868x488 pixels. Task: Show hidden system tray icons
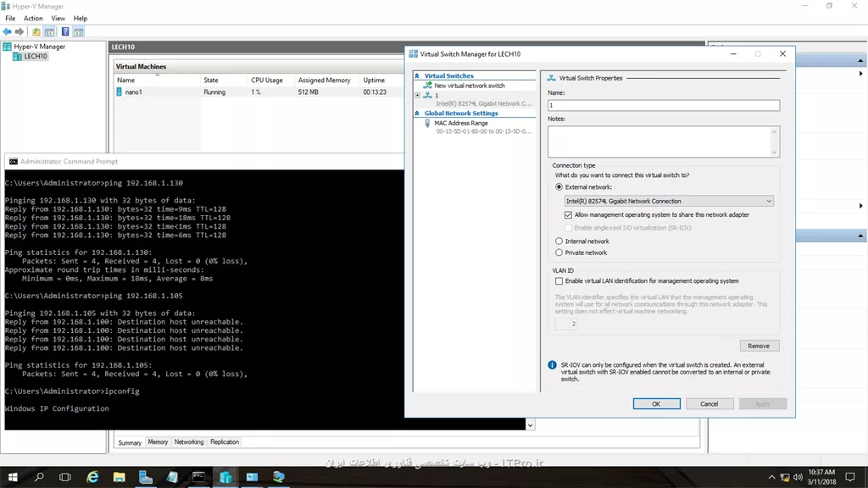pos(771,477)
